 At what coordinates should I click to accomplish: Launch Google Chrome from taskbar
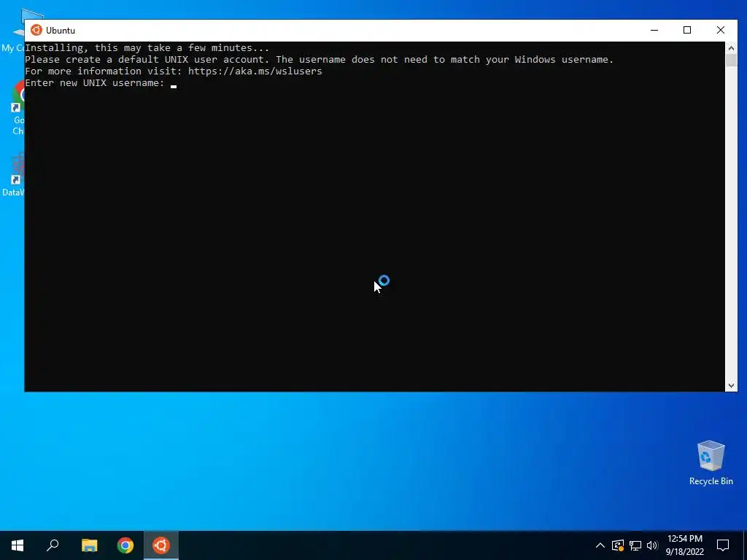[x=125, y=545]
